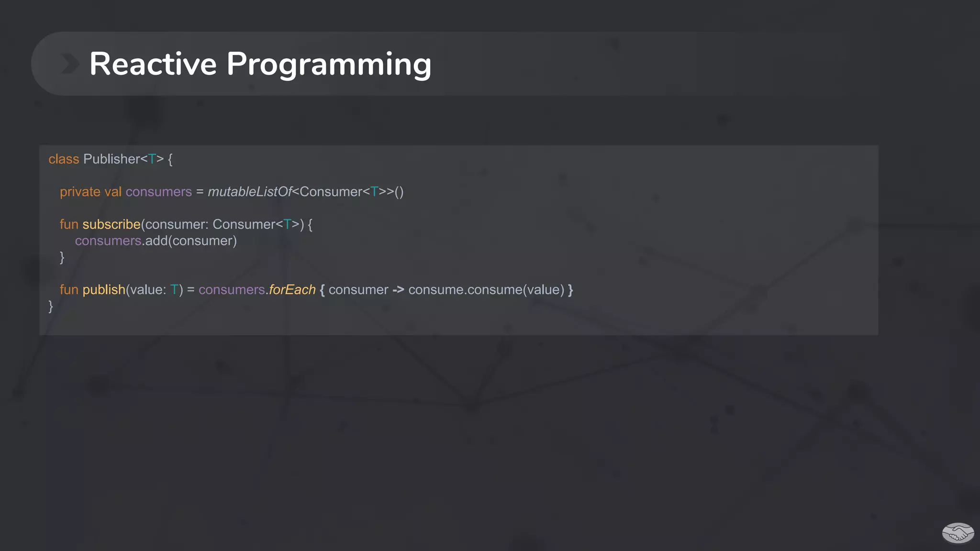The image size is (980, 551).
Task: Click the chevron arrow beside the title
Action: [70, 64]
